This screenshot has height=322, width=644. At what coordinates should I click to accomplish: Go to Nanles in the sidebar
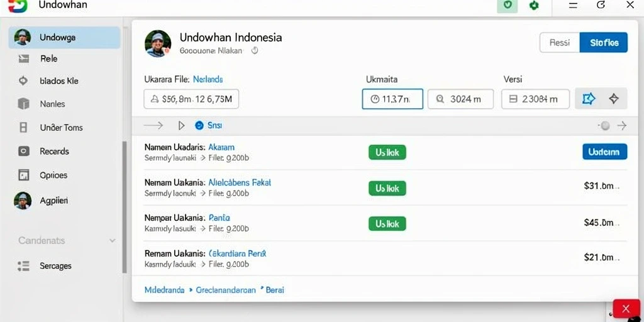click(x=53, y=104)
